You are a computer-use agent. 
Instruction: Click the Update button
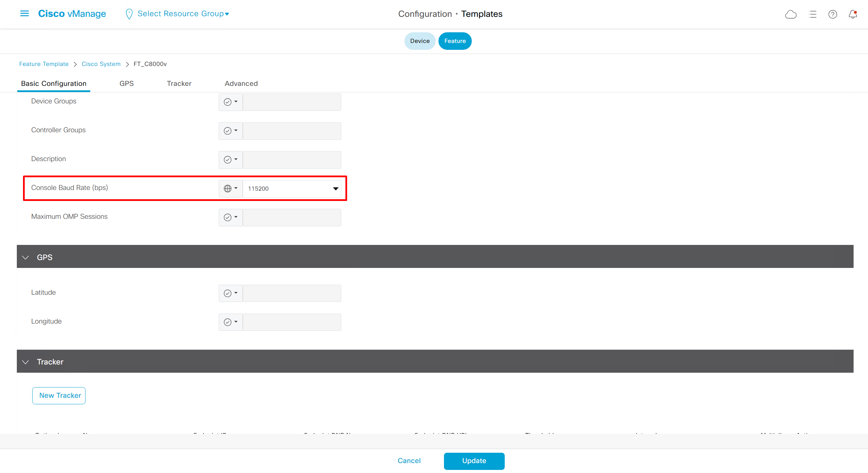[474, 461]
